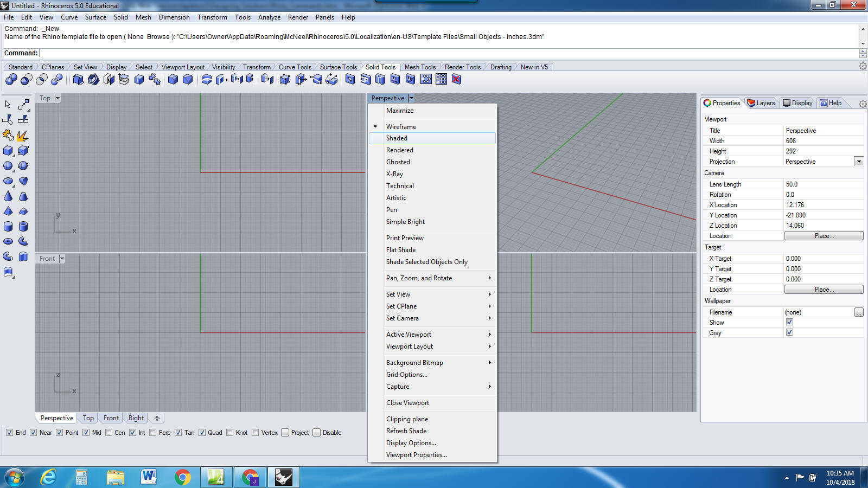Screen dimensions: 868x488
Task: Expand the Top viewport title menu
Action: [58, 98]
